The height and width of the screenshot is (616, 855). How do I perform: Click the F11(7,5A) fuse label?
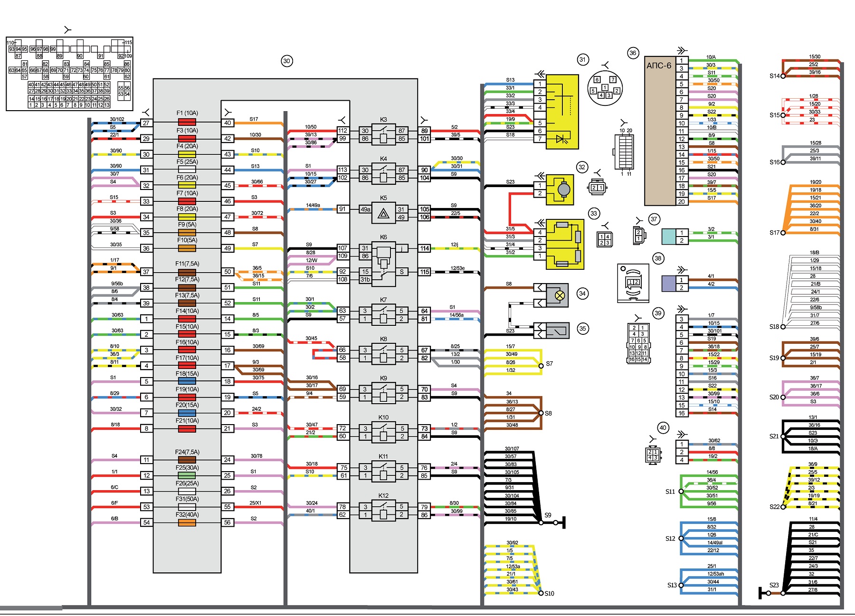click(x=187, y=264)
